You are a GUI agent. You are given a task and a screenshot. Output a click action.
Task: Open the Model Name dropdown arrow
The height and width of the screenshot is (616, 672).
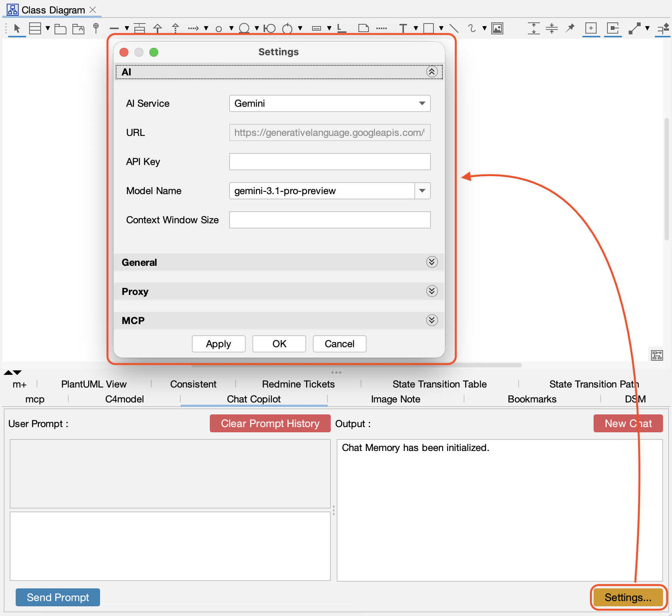(422, 191)
